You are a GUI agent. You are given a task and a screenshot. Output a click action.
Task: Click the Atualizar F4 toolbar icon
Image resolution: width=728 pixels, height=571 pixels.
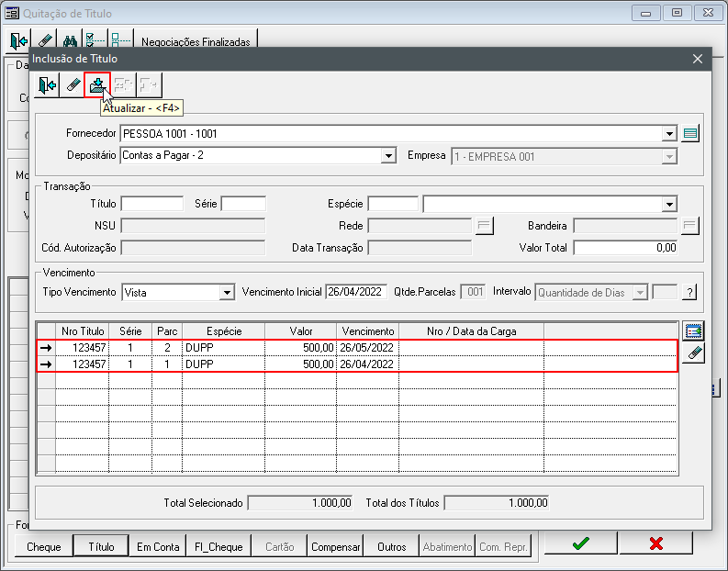coord(97,85)
